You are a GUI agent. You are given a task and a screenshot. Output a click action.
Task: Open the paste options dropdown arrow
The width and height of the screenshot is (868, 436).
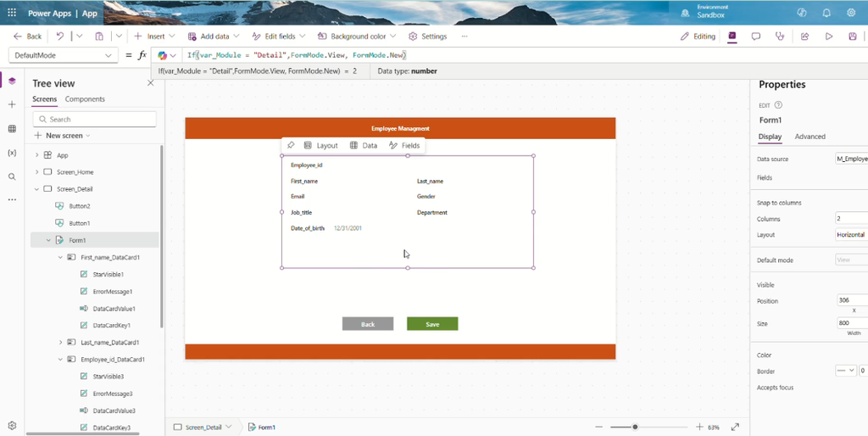pos(119,36)
